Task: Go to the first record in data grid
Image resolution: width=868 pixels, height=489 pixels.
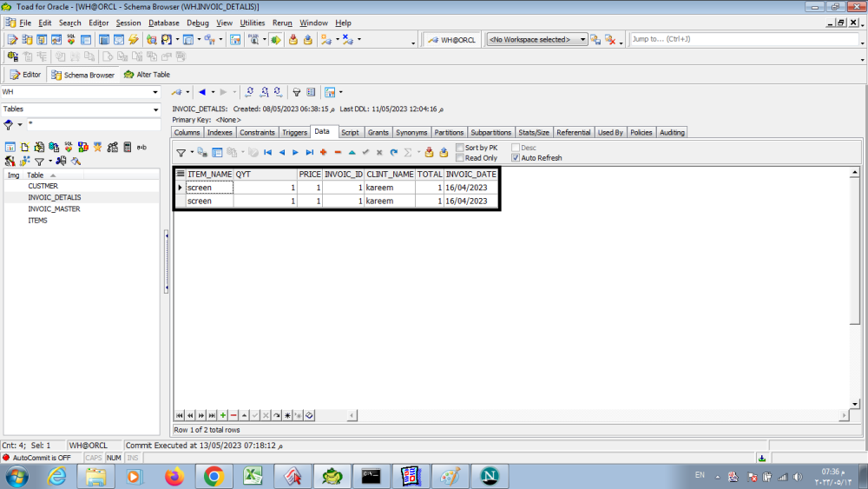Action: tap(267, 153)
